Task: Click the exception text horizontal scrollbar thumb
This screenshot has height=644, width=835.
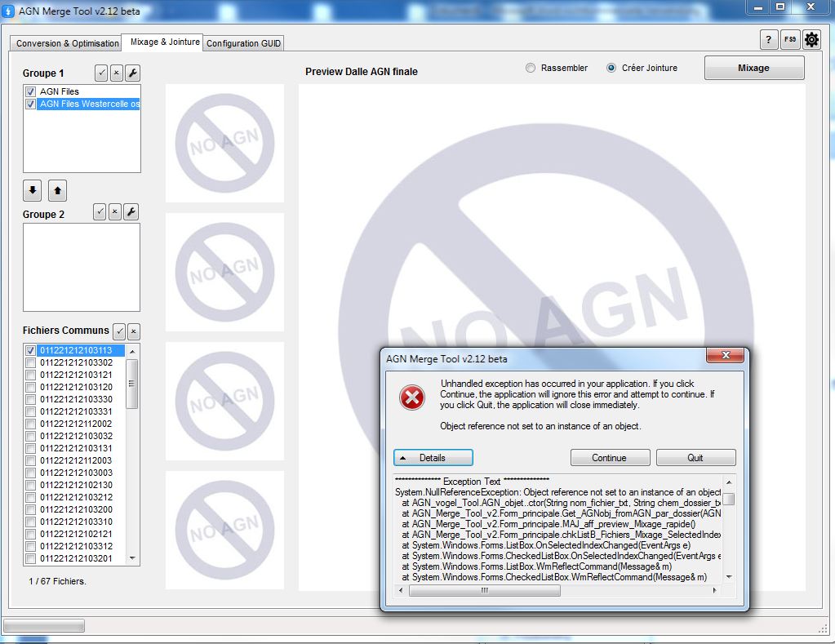Action: coord(484,590)
